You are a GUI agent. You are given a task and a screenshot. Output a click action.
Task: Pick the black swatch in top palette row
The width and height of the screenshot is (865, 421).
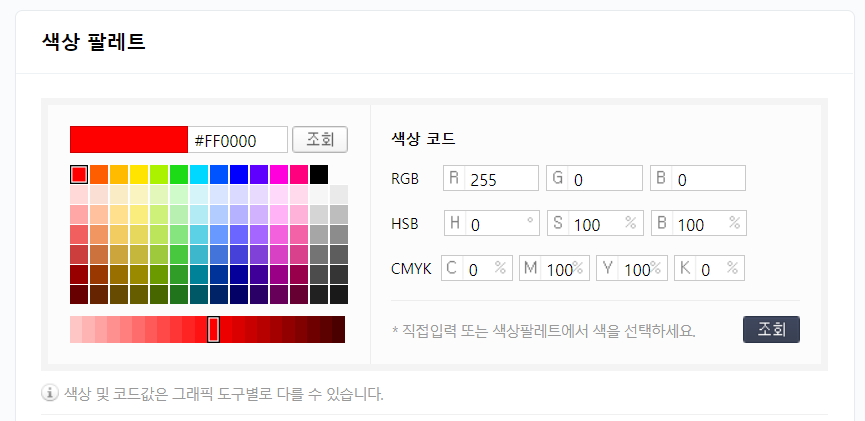[319, 174]
